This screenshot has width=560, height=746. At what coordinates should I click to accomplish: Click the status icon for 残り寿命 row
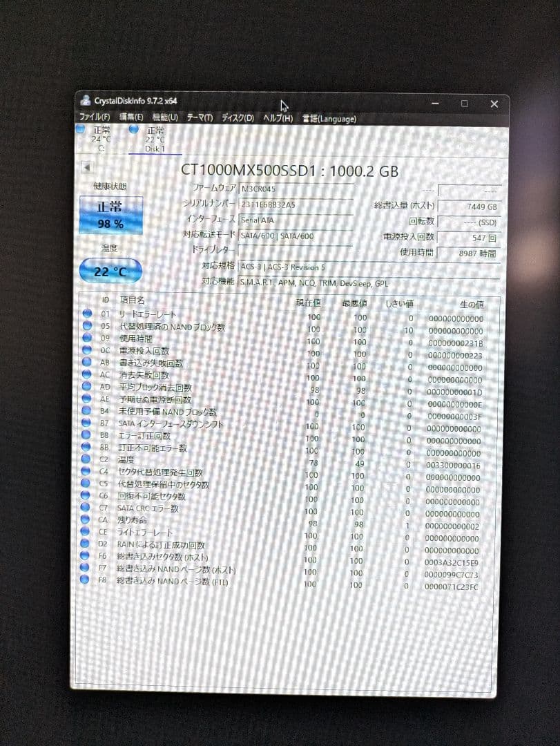(x=85, y=519)
